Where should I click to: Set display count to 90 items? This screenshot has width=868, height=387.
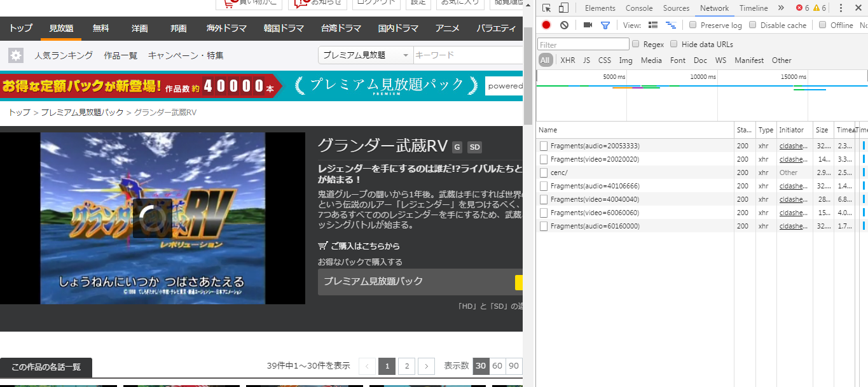pyautogui.click(x=514, y=366)
